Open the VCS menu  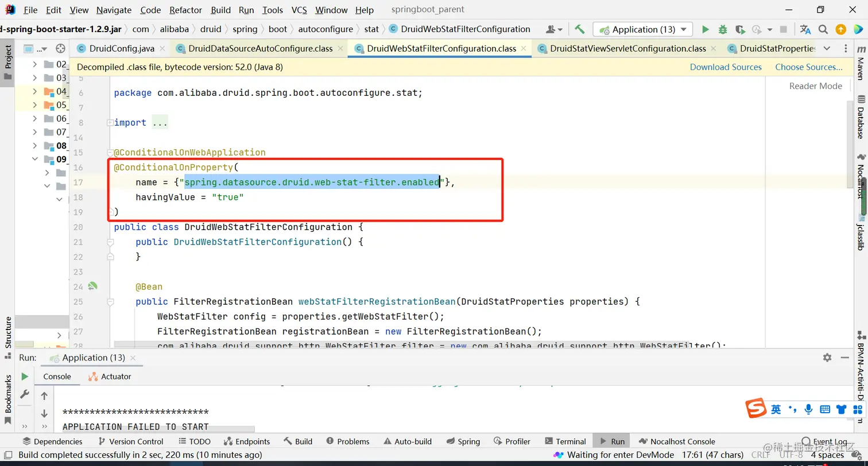[299, 10]
